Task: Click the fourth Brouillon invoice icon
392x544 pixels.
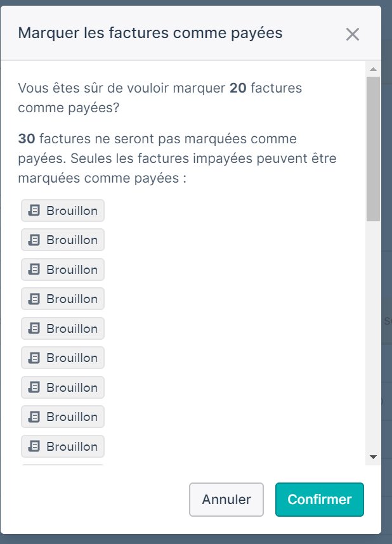Action: (x=34, y=299)
